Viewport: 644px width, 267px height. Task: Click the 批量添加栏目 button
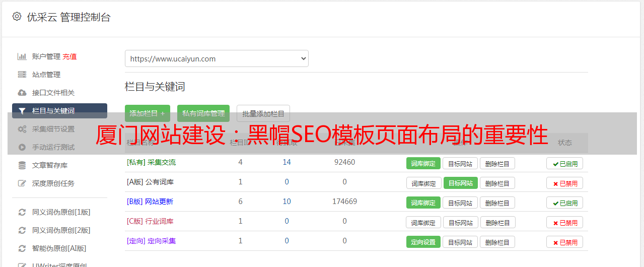[x=263, y=113]
